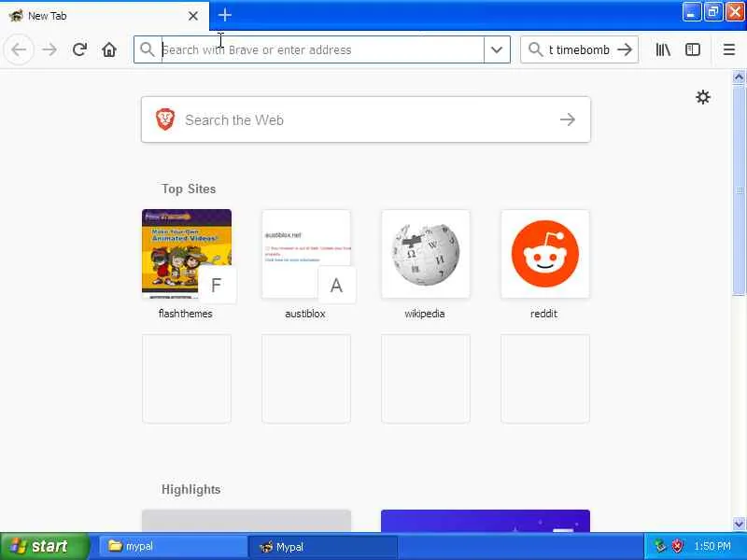Open the home page via house icon
Screen dimensions: 747x560
point(109,49)
